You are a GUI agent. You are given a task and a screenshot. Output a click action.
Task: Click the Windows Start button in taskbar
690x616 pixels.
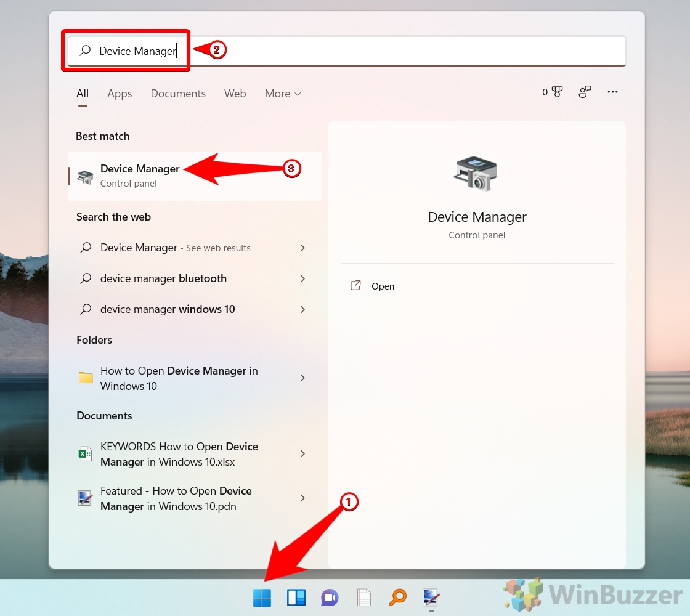262,598
